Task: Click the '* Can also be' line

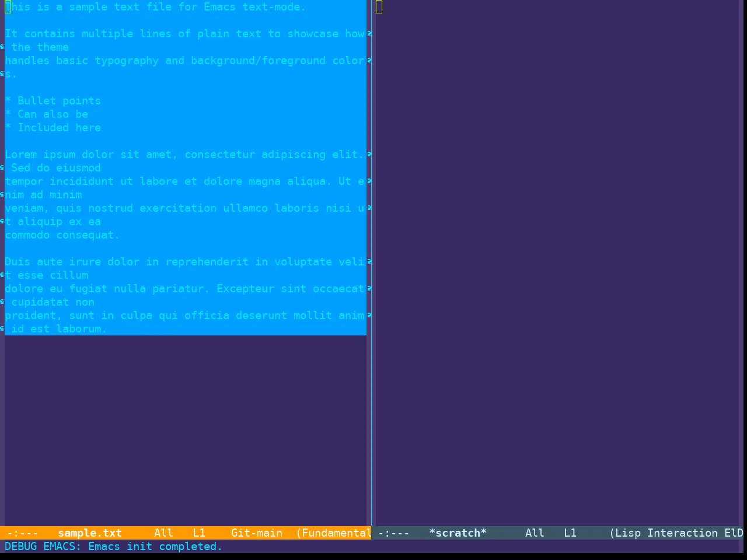Action: click(x=46, y=114)
